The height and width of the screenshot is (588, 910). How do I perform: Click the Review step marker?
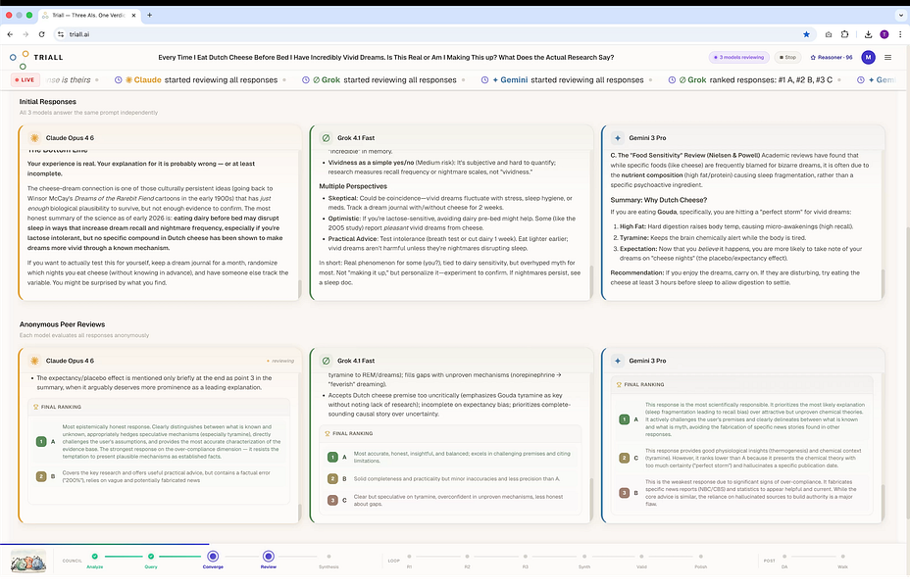tap(268, 556)
